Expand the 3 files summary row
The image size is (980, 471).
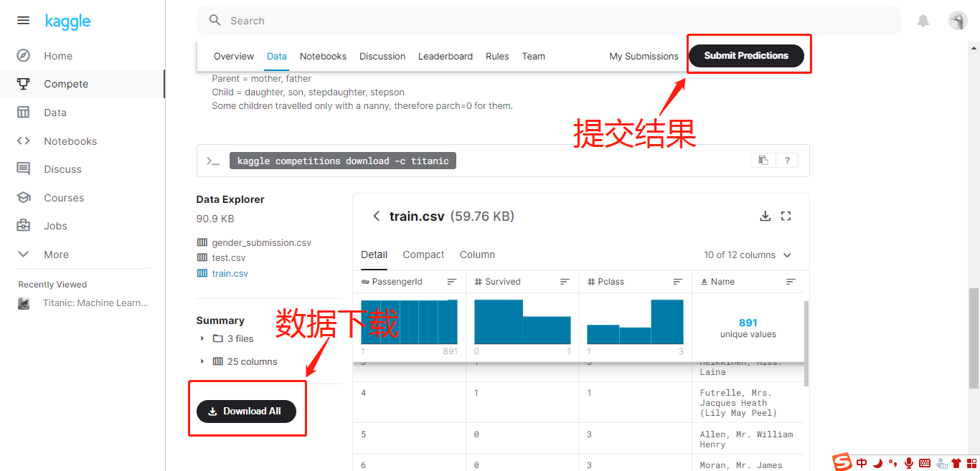point(227,338)
